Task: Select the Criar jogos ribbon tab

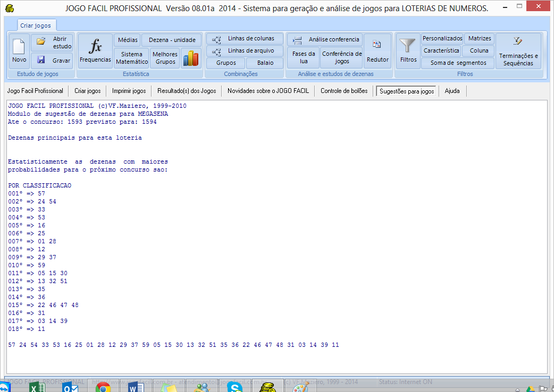Action: [x=36, y=25]
